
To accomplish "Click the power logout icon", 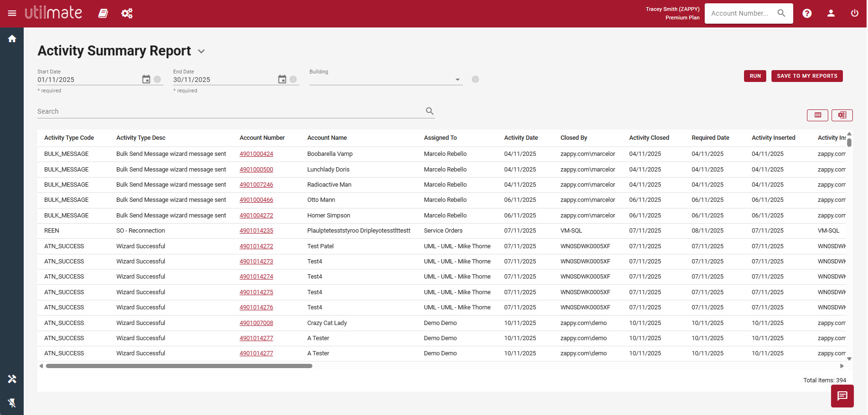I will point(854,13).
